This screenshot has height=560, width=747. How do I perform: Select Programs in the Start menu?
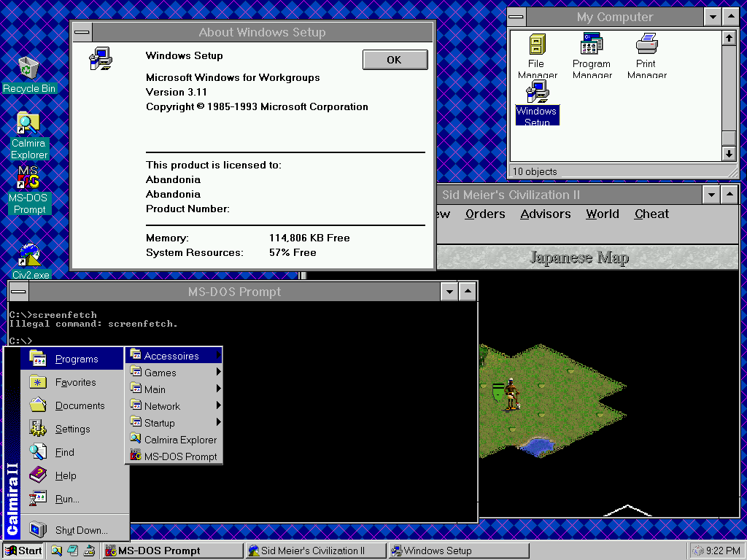[71, 359]
